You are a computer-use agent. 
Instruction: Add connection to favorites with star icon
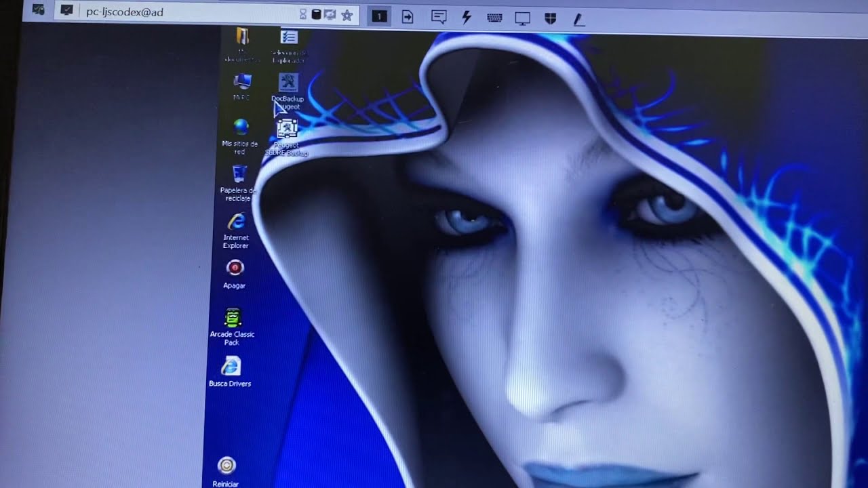point(347,15)
